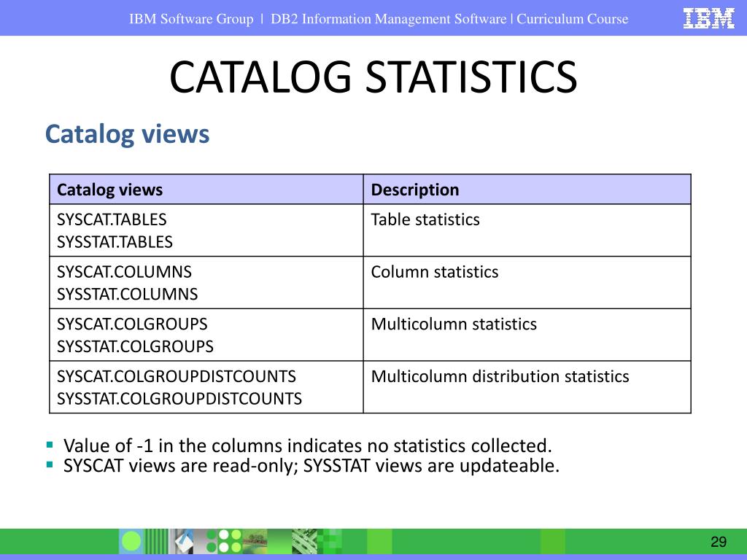Click 'Curriculum Course' in header text
Screen dimensions: 747x560
tap(572, 19)
